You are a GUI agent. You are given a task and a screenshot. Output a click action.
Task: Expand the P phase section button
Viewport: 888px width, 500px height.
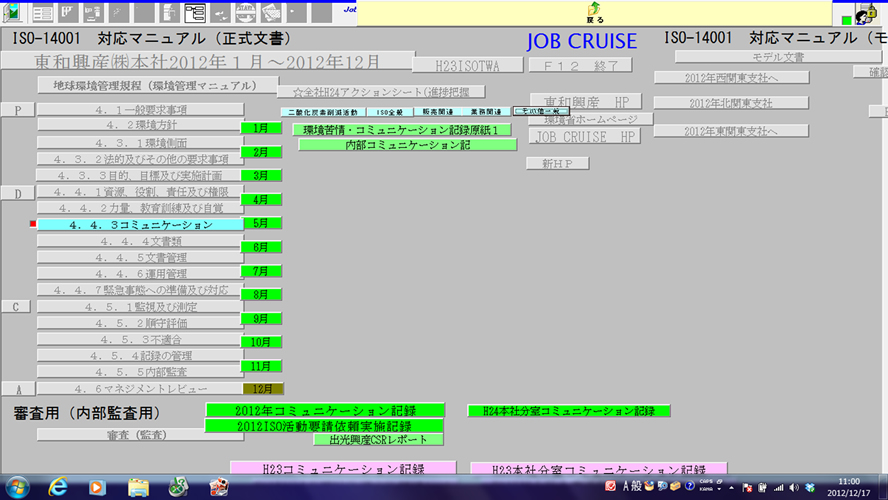point(18,110)
